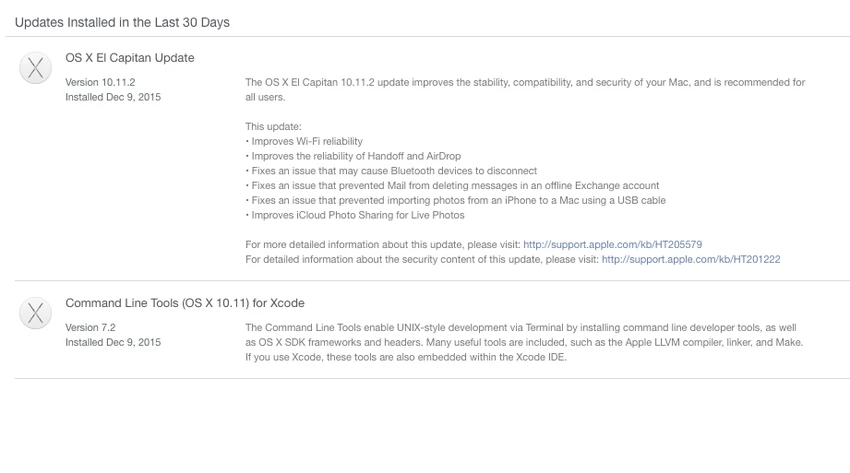Click the Command Line Tools description paragraph
The height and width of the screenshot is (473, 850).
pyautogui.click(x=524, y=342)
